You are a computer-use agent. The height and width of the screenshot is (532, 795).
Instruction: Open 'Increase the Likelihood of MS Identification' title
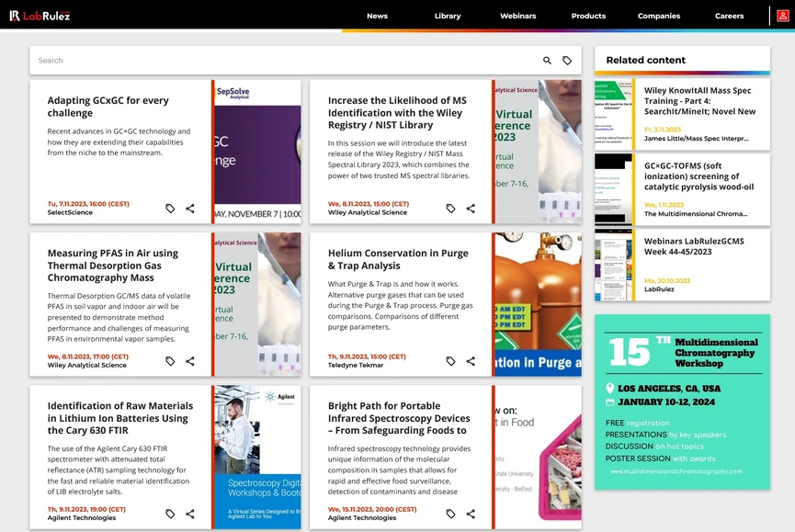(397, 112)
